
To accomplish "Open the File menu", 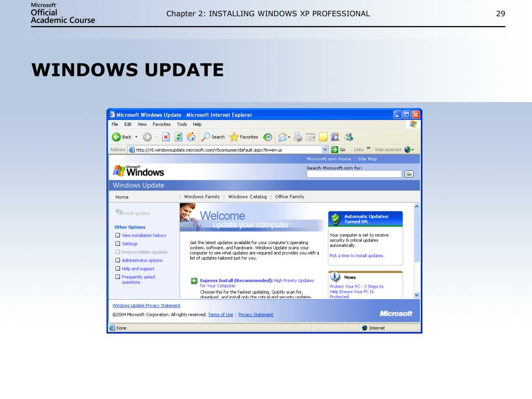I will (115, 124).
